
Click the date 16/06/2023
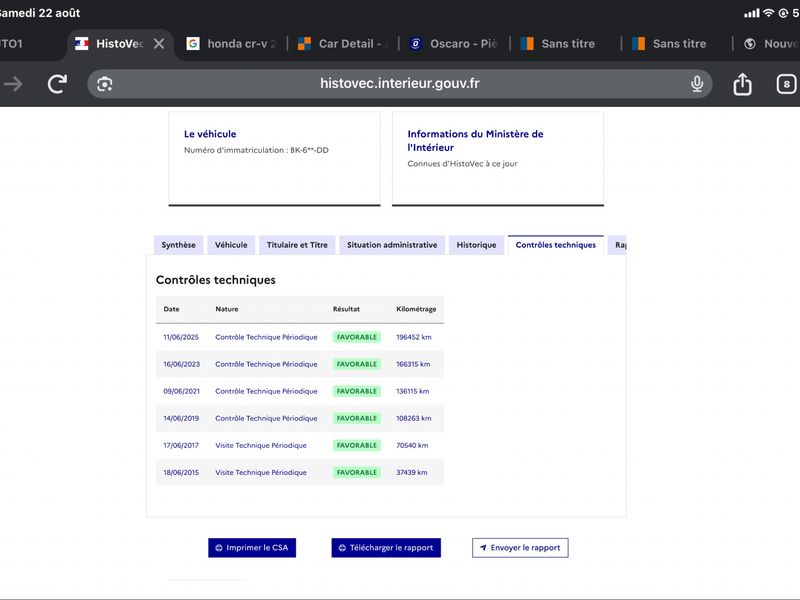pyautogui.click(x=182, y=364)
